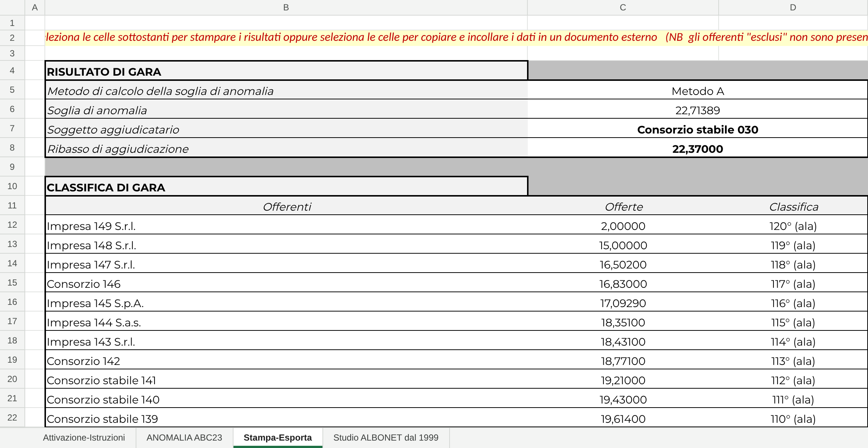Switch to the ANOMALIA ABC23 sheet tab
The height and width of the screenshot is (448, 868).
click(184, 438)
